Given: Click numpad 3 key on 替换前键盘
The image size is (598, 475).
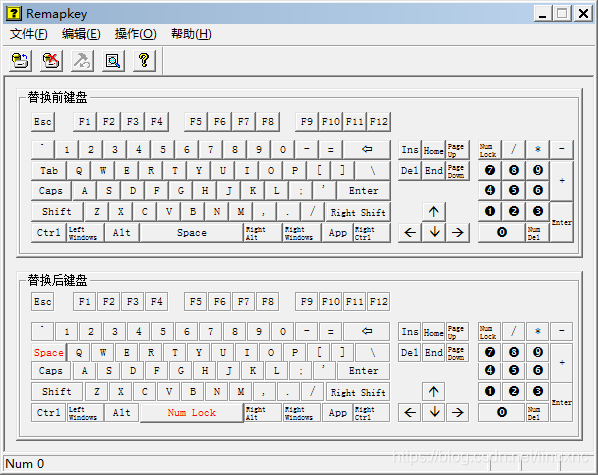Looking at the screenshot, I should pyautogui.click(x=538, y=211).
